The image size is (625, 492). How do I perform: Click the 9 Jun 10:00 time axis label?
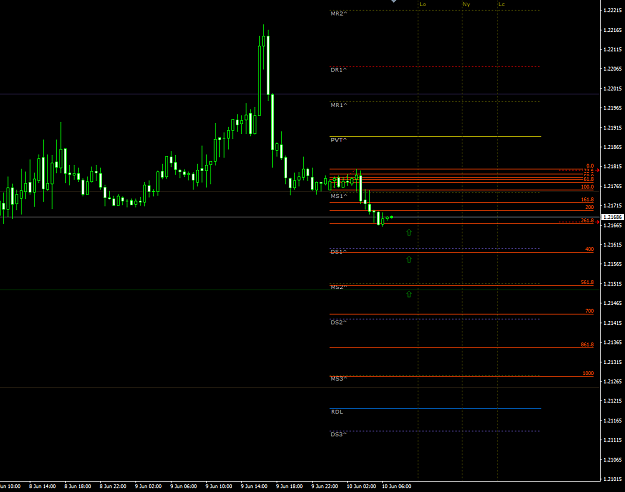coord(219,486)
